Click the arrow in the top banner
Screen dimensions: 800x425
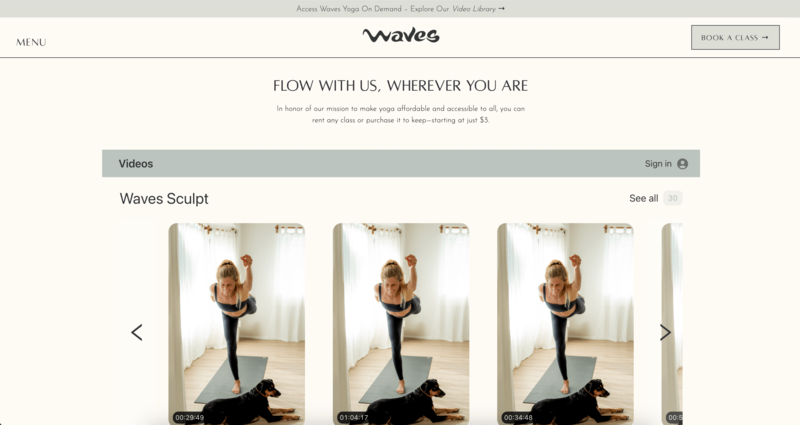(502, 9)
